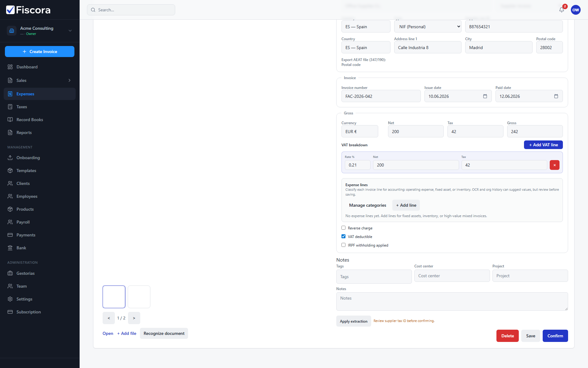Open the EUR € currency selector
The image size is (588, 368).
pyautogui.click(x=360, y=132)
